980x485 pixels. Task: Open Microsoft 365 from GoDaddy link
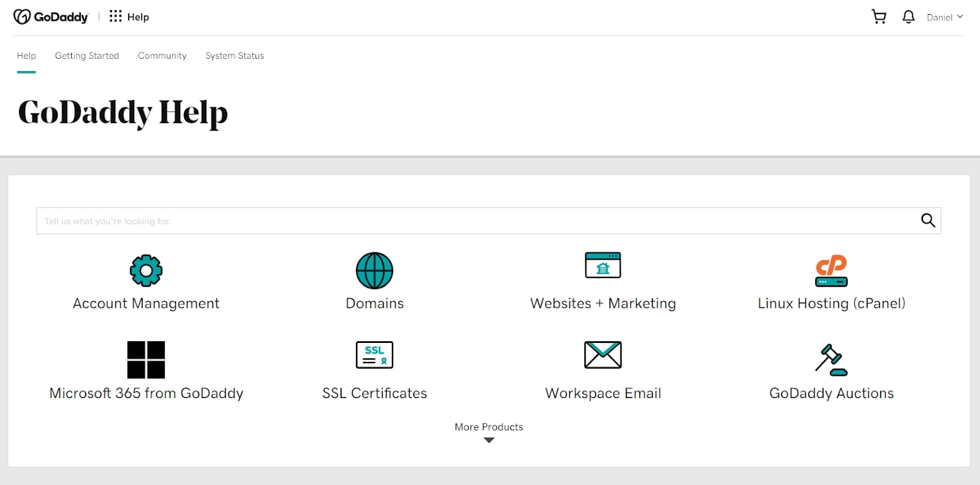point(146,393)
